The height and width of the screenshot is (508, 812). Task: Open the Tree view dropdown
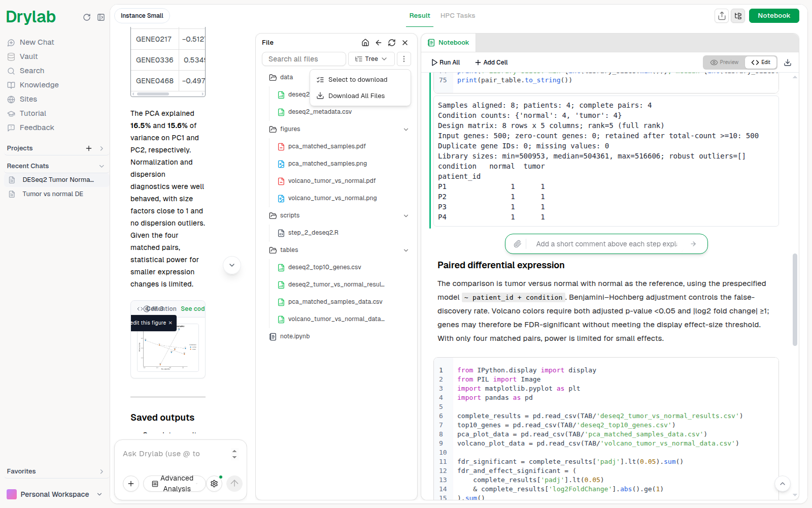tap(371, 59)
